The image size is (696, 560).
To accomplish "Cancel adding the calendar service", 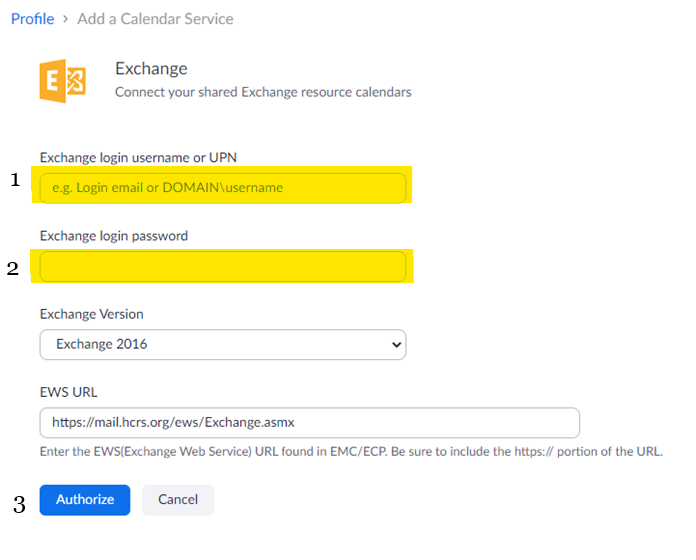I will click(x=177, y=500).
